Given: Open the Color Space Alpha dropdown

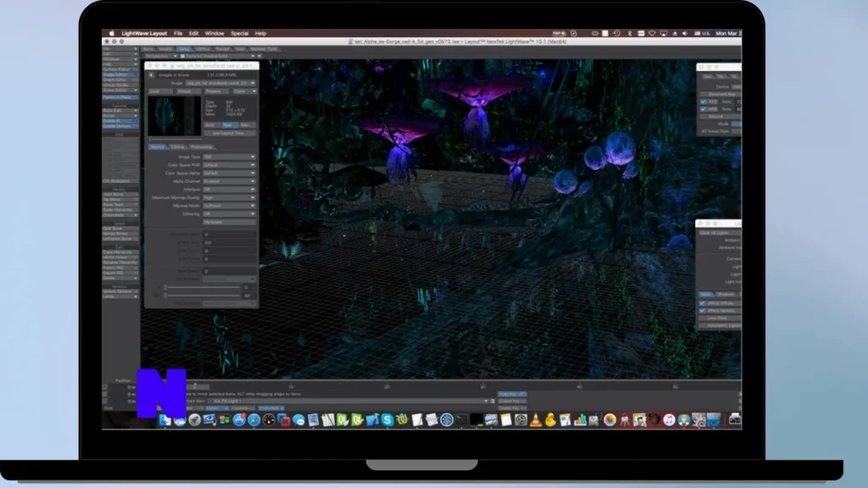Looking at the screenshot, I should coord(229,173).
